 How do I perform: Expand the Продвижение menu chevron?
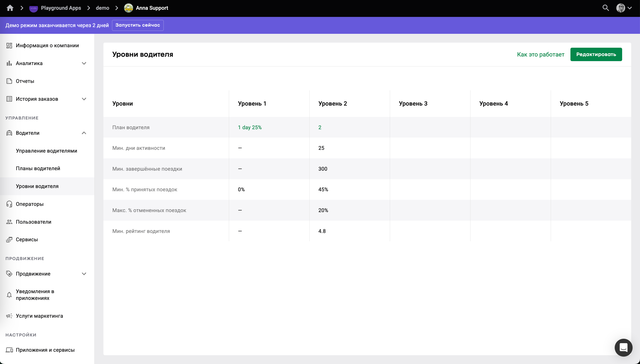click(x=84, y=274)
